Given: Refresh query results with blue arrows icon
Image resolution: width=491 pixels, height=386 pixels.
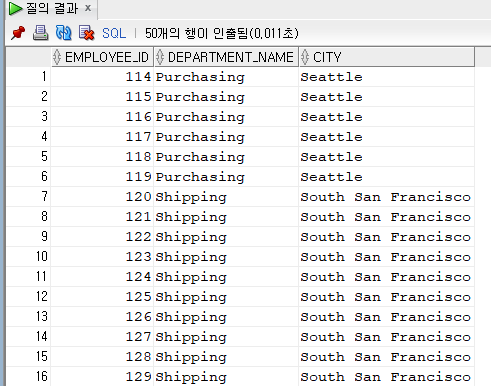Looking at the screenshot, I should (63, 33).
